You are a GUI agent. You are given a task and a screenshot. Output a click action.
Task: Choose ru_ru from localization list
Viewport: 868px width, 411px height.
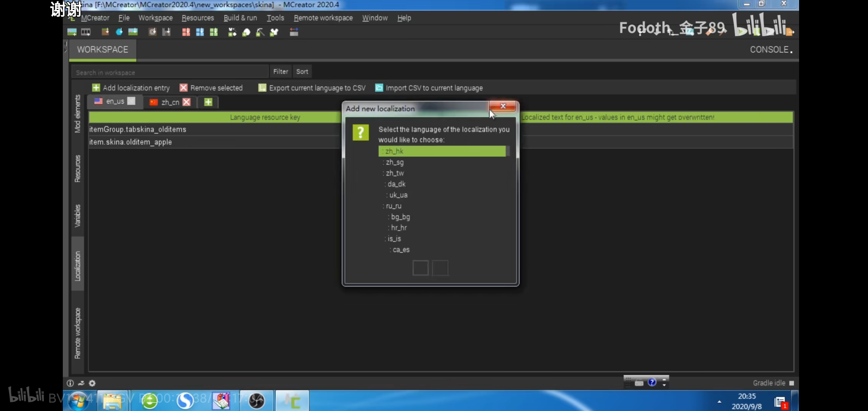[394, 206]
